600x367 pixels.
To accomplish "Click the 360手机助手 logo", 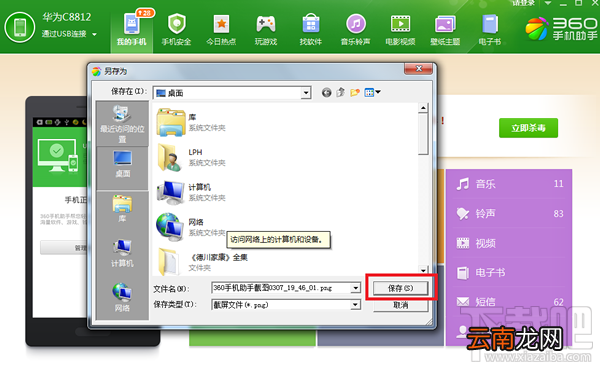I will 561,29.
